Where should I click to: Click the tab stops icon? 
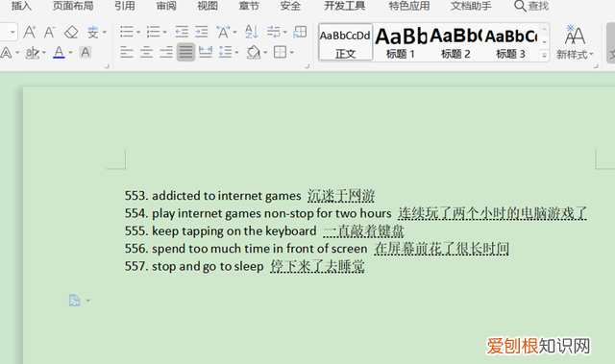coord(300,32)
